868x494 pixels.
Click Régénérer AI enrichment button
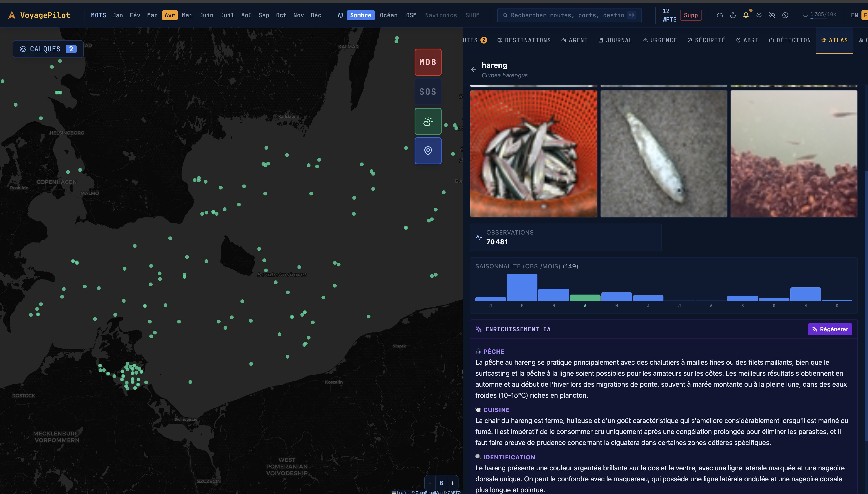coord(830,329)
